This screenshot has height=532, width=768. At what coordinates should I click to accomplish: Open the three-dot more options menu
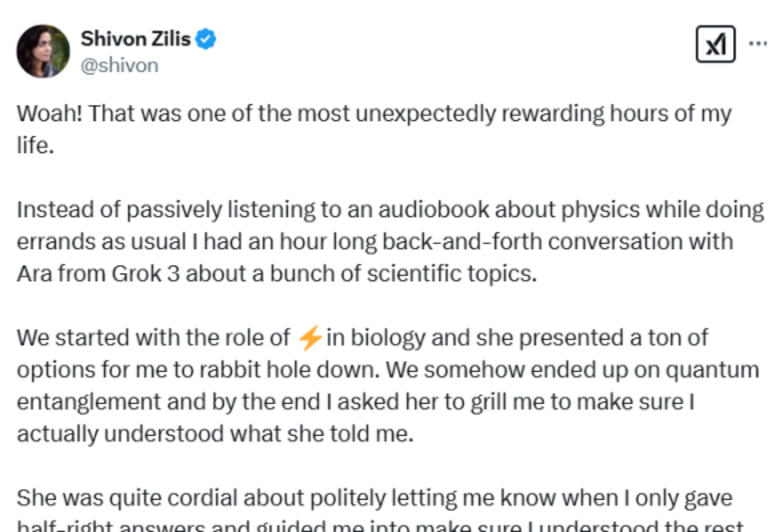(757, 43)
